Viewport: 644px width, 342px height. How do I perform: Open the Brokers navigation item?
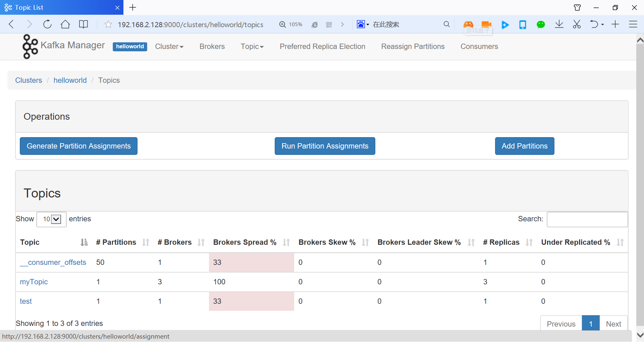(212, 47)
